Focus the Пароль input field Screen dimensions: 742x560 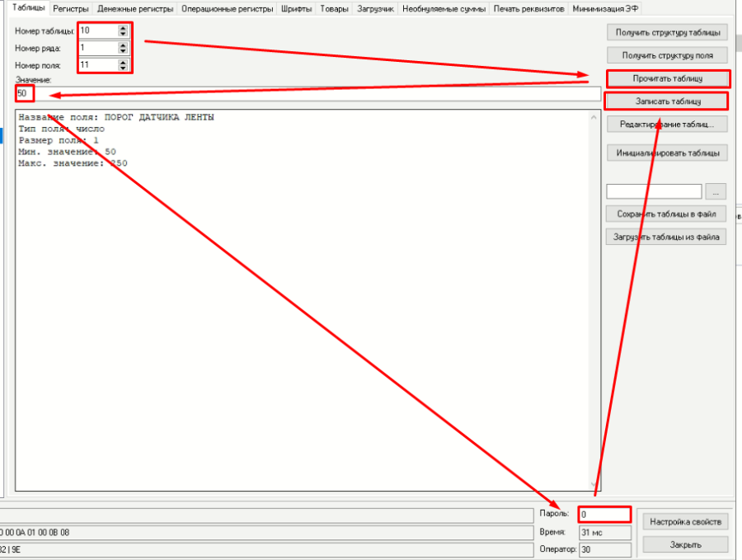(x=604, y=515)
